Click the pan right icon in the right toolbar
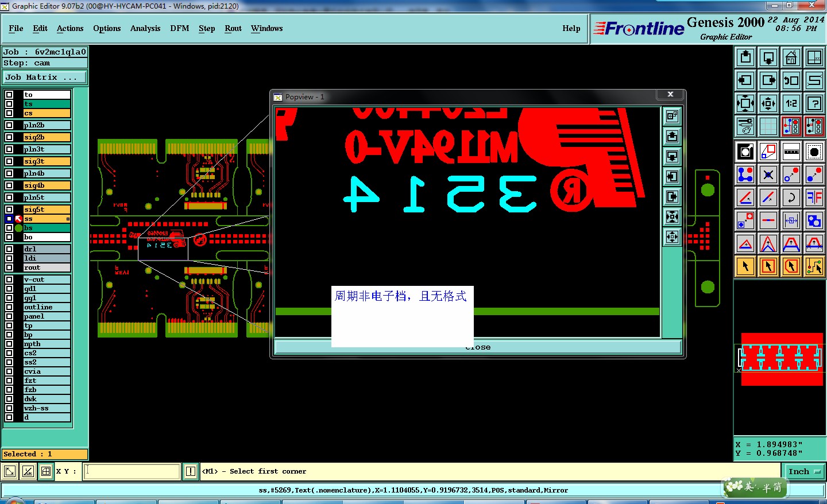The height and width of the screenshot is (504, 827). pyautogui.click(x=768, y=80)
